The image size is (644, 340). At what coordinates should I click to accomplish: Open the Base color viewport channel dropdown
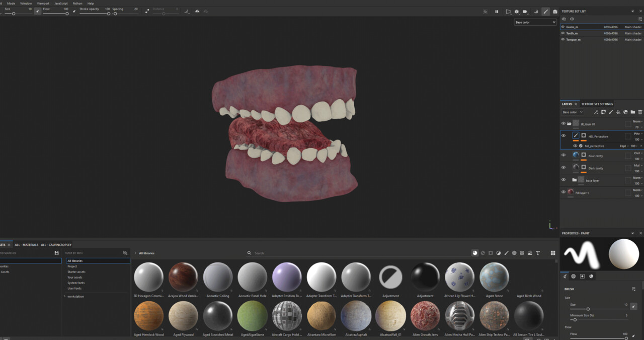[x=535, y=22]
